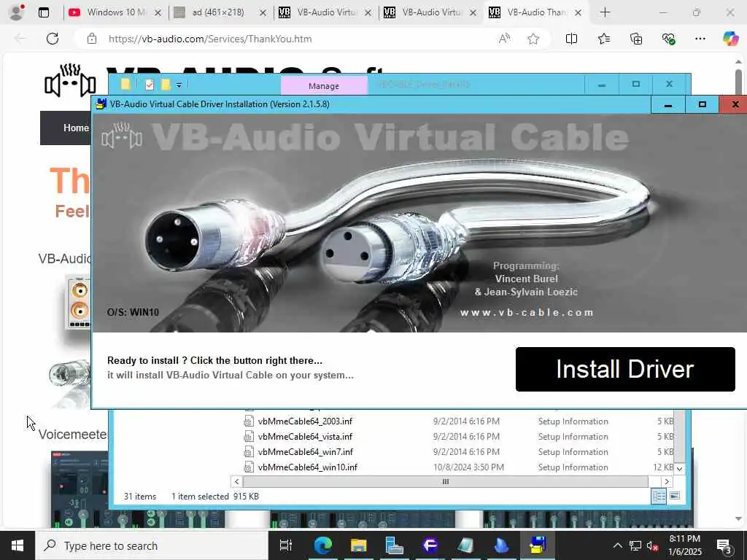View site information lock icon
Screen dimensions: 747x560
tap(92, 39)
